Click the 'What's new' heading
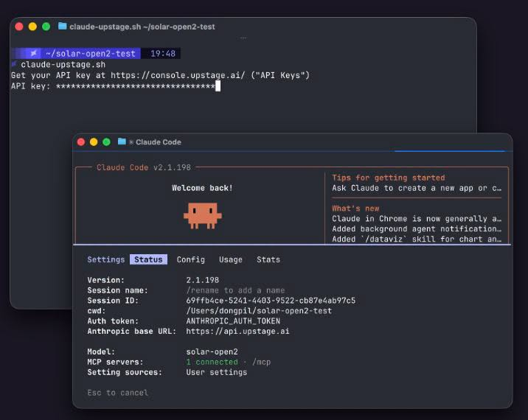Image resolution: width=528 pixels, height=420 pixels. (x=355, y=209)
